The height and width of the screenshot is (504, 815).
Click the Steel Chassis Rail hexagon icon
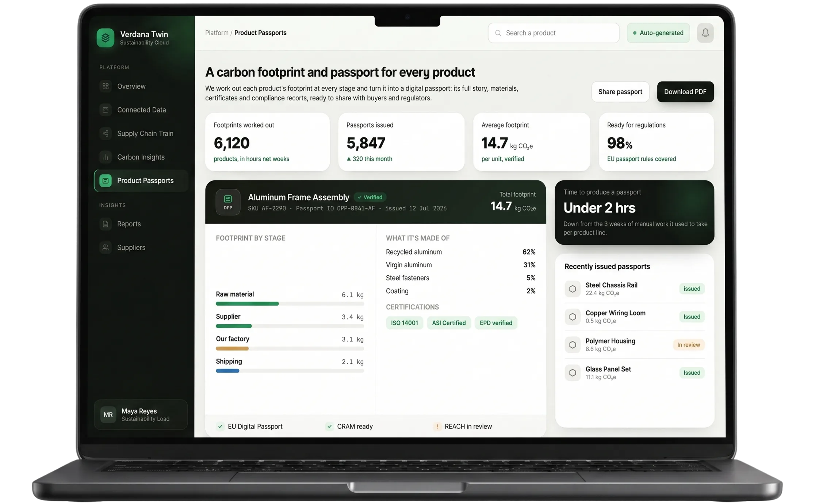[x=572, y=289]
